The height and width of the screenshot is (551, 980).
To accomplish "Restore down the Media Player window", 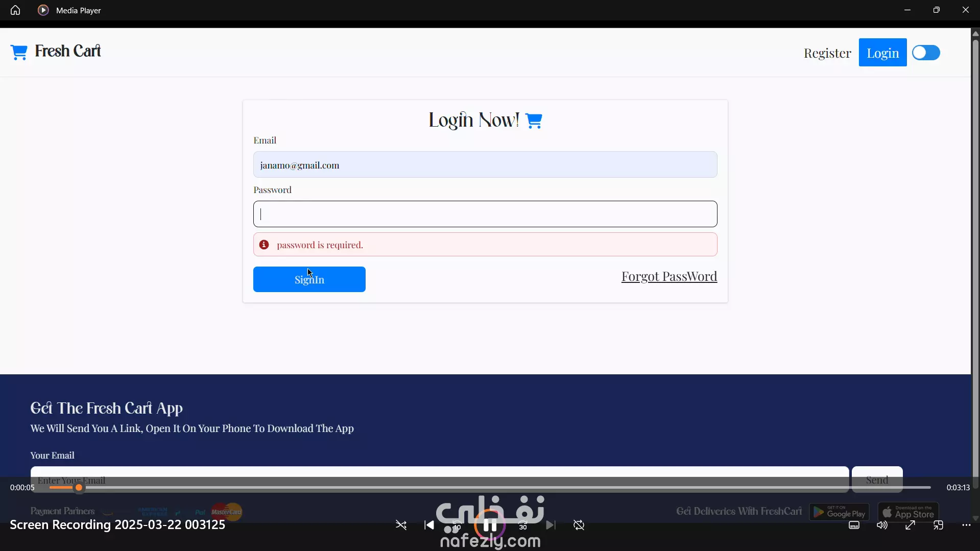I will (x=936, y=10).
